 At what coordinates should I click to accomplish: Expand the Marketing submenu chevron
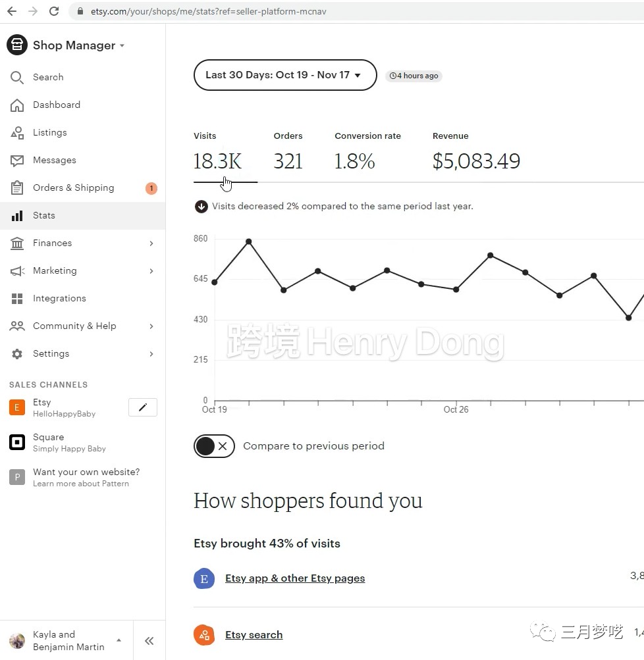pyautogui.click(x=151, y=271)
